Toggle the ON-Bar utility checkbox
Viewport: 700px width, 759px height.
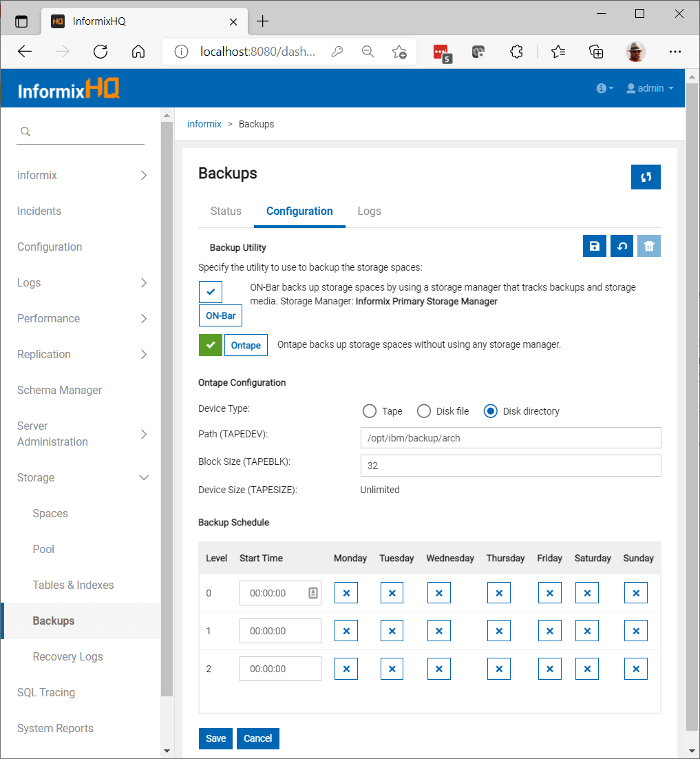211,292
